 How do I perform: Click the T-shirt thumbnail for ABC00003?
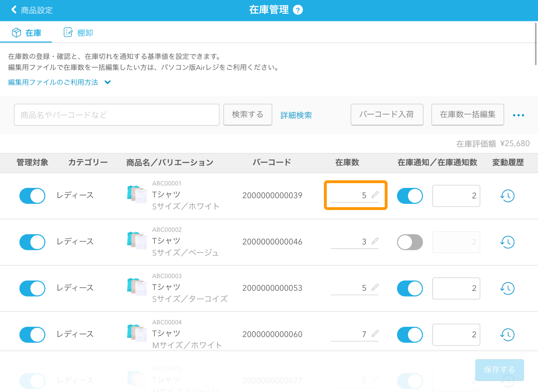tap(137, 287)
